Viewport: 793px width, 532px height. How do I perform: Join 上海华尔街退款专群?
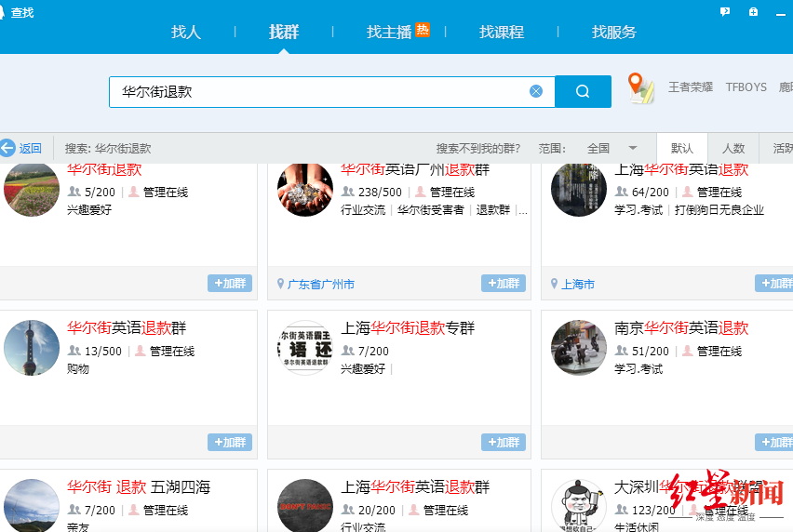pyautogui.click(x=504, y=442)
